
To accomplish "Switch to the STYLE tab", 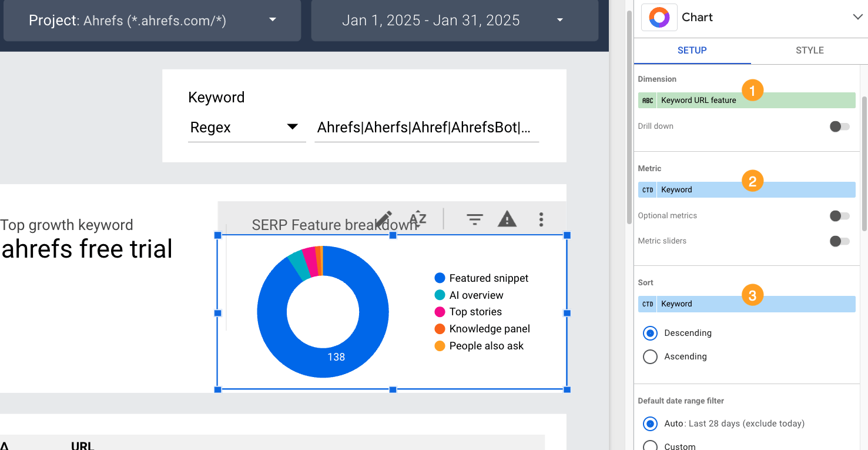I will tap(809, 51).
